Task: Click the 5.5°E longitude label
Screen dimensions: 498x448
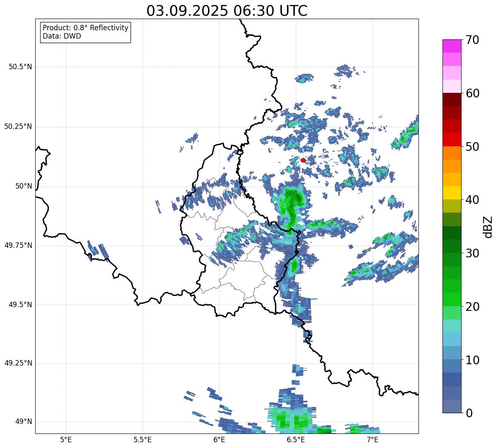Action: click(x=143, y=439)
